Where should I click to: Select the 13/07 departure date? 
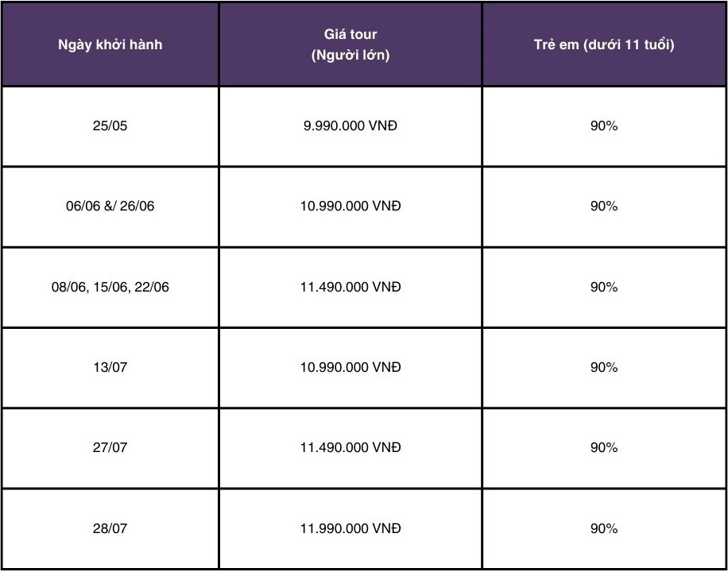pos(110,367)
